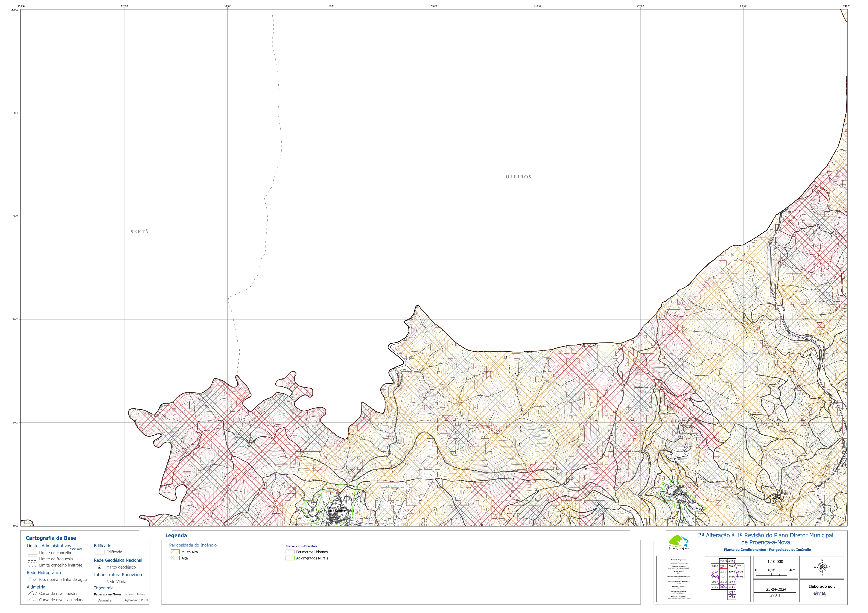The image size is (868, 613).
Task: Click the Município Proença-a-Nova logo
Action: pos(679,543)
